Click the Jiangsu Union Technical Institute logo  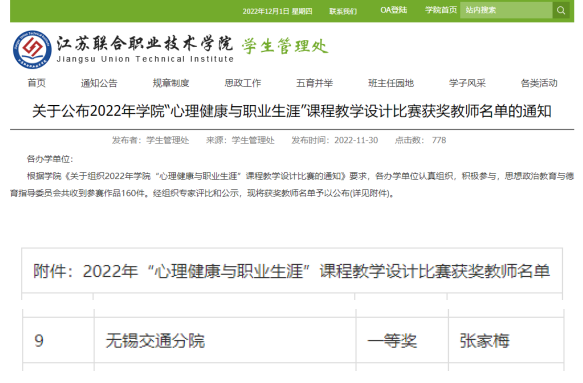32,49
